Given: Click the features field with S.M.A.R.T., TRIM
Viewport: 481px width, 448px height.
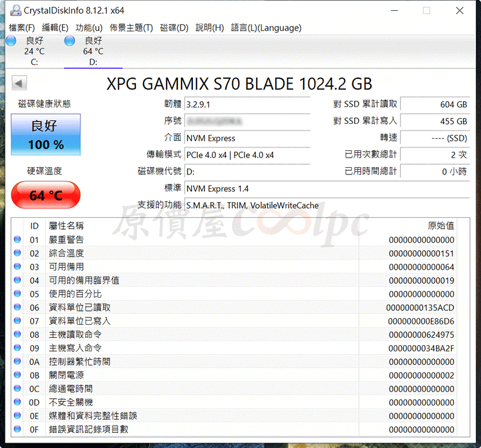Looking at the screenshot, I should (x=327, y=205).
